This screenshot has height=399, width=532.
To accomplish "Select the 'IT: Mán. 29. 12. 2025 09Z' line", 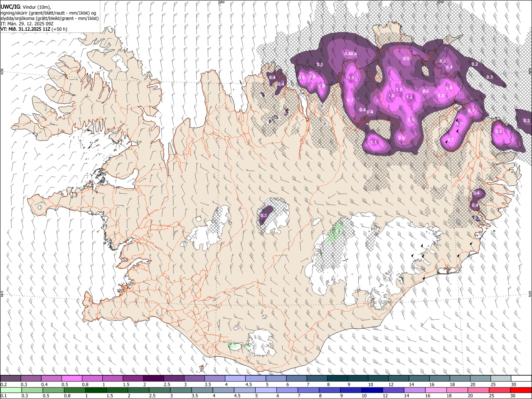I will coord(27,24).
